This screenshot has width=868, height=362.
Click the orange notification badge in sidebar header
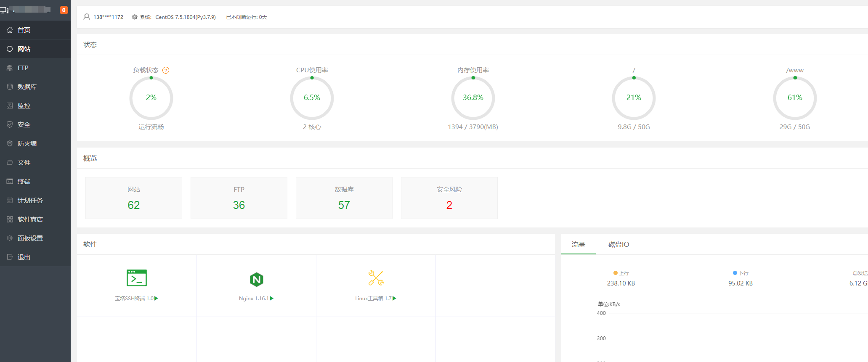point(64,10)
